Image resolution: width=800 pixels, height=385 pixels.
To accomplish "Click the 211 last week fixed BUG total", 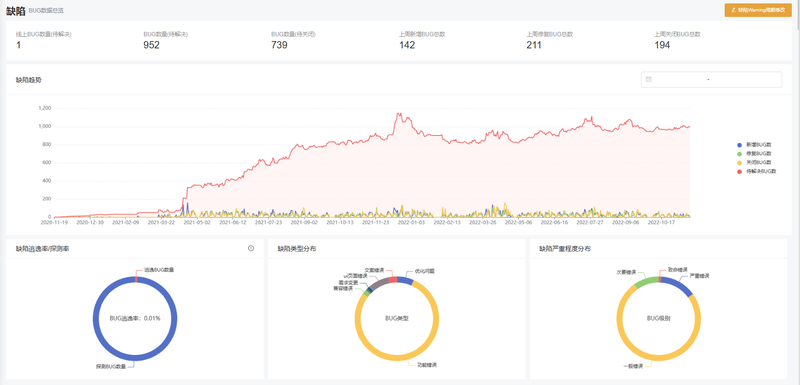I will pyautogui.click(x=534, y=45).
